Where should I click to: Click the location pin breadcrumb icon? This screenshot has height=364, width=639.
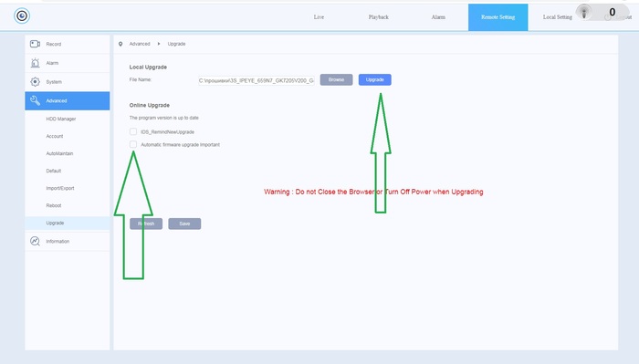pos(120,44)
